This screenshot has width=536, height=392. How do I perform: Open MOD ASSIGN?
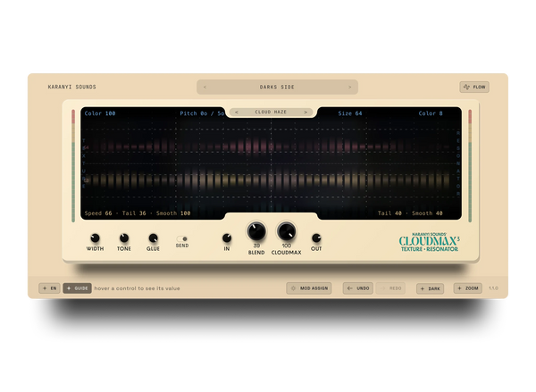coord(309,288)
